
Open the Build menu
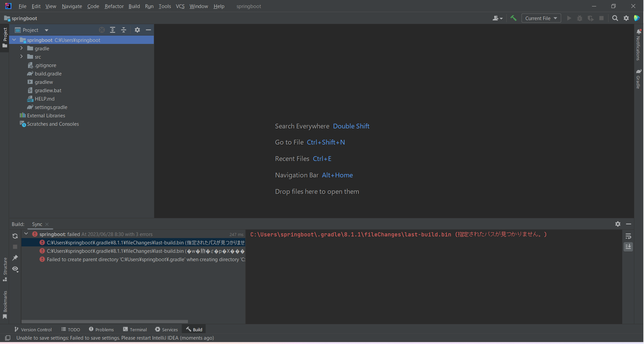point(134,6)
